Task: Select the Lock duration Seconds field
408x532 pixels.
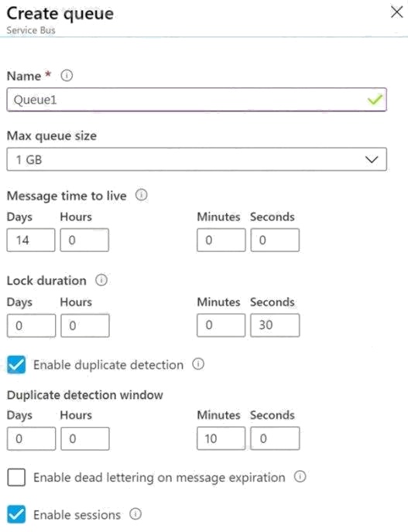Action: [275, 325]
